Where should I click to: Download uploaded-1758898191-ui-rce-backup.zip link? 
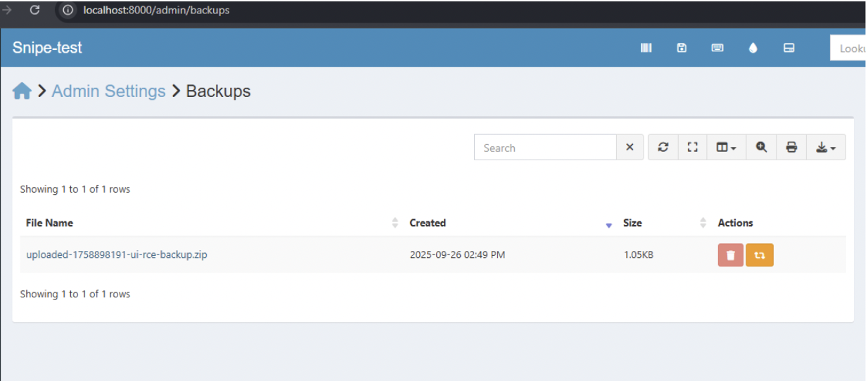[x=117, y=254]
